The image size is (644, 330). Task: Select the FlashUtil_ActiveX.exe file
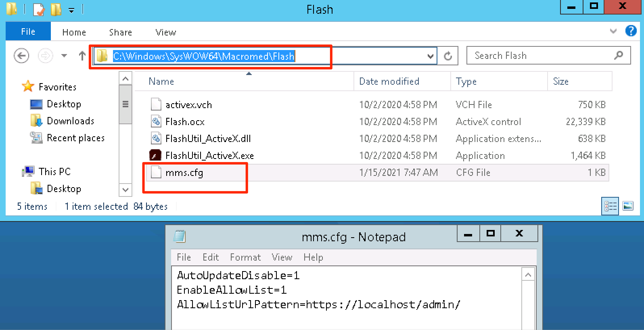pyautogui.click(x=209, y=156)
